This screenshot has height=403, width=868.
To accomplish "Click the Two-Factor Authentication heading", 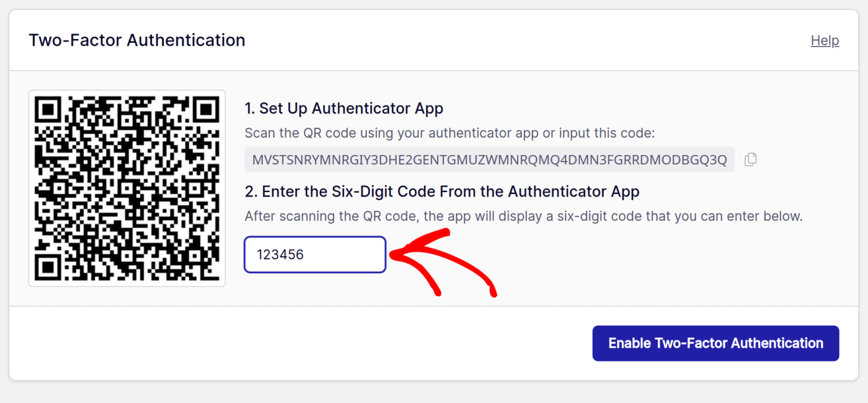I will point(136,40).
